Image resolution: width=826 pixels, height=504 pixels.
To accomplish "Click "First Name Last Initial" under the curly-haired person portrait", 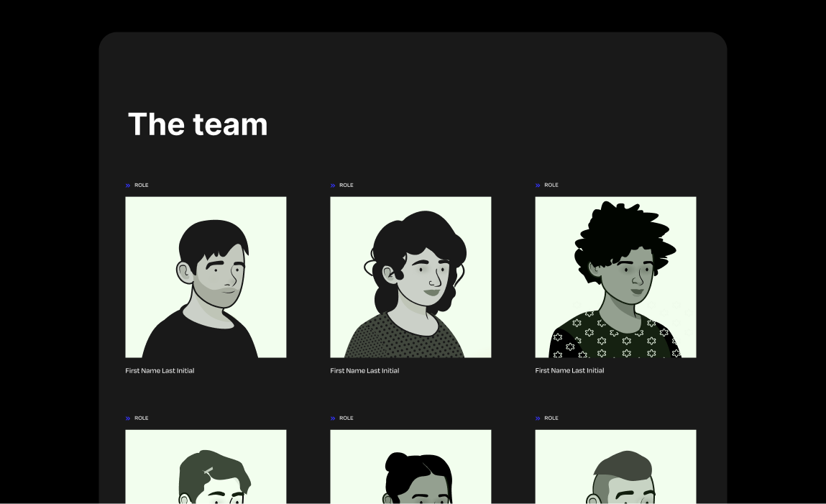I will 569,371.
